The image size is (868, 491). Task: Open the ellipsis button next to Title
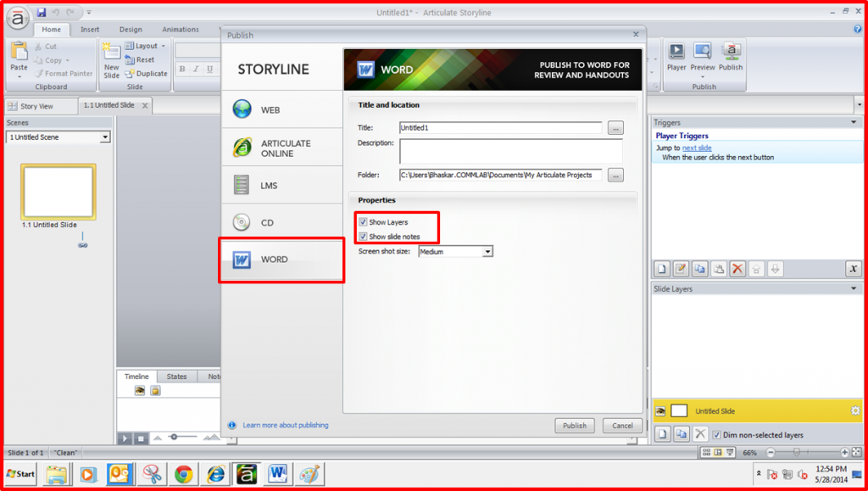click(x=615, y=128)
